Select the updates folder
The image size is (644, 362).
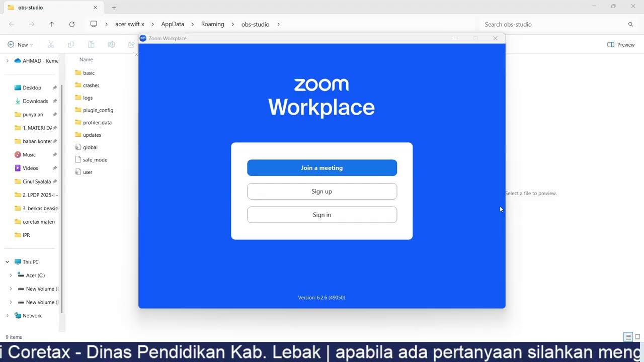tap(92, 135)
